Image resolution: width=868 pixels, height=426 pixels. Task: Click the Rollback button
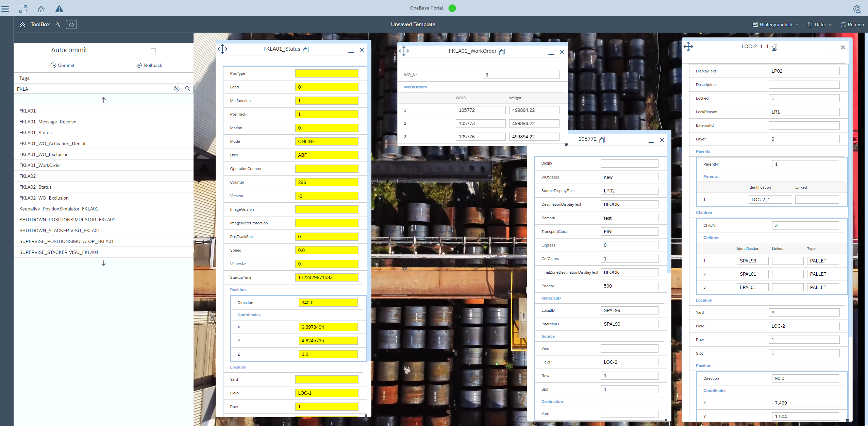tap(149, 65)
